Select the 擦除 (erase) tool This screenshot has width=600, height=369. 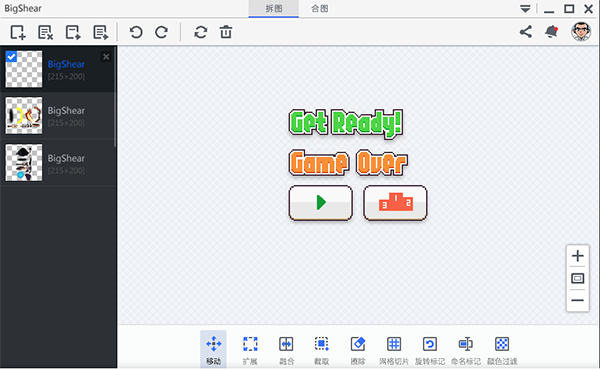[358, 349]
